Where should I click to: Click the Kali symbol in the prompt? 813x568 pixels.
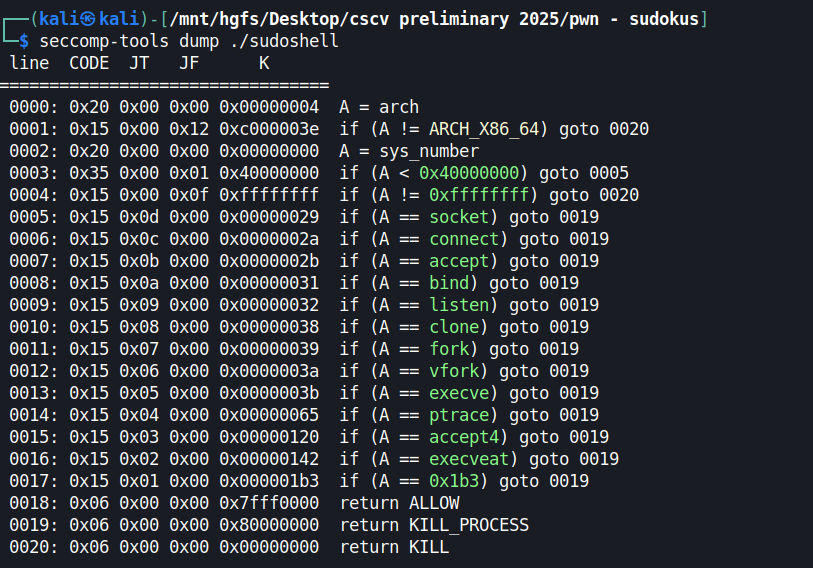85,19
